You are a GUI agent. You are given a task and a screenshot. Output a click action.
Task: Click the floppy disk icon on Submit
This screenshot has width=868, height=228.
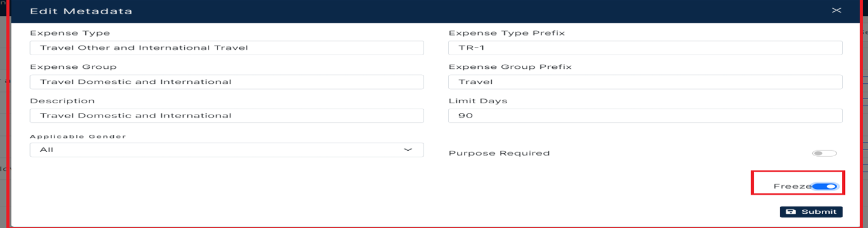(x=790, y=212)
